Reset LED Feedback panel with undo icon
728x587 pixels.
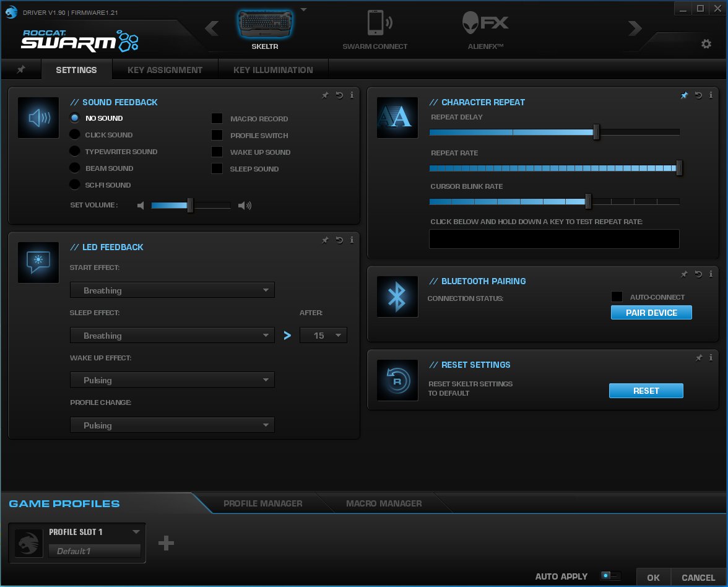[339, 240]
